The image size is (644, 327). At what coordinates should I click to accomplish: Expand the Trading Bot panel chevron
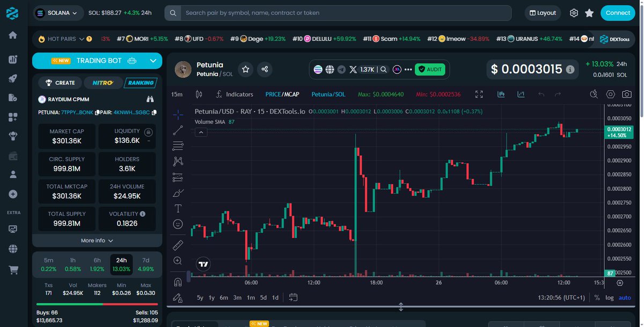[x=152, y=61]
